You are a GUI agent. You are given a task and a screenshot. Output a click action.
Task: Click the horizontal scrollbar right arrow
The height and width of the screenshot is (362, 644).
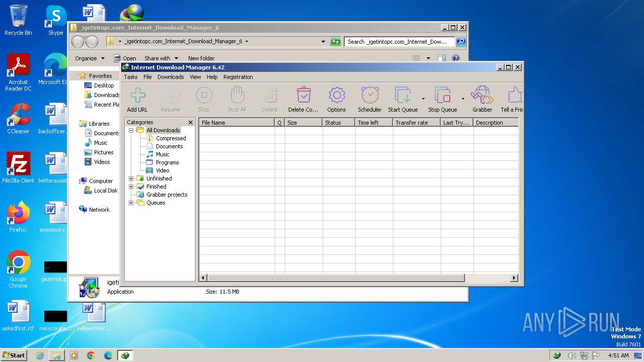pos(514,278)
